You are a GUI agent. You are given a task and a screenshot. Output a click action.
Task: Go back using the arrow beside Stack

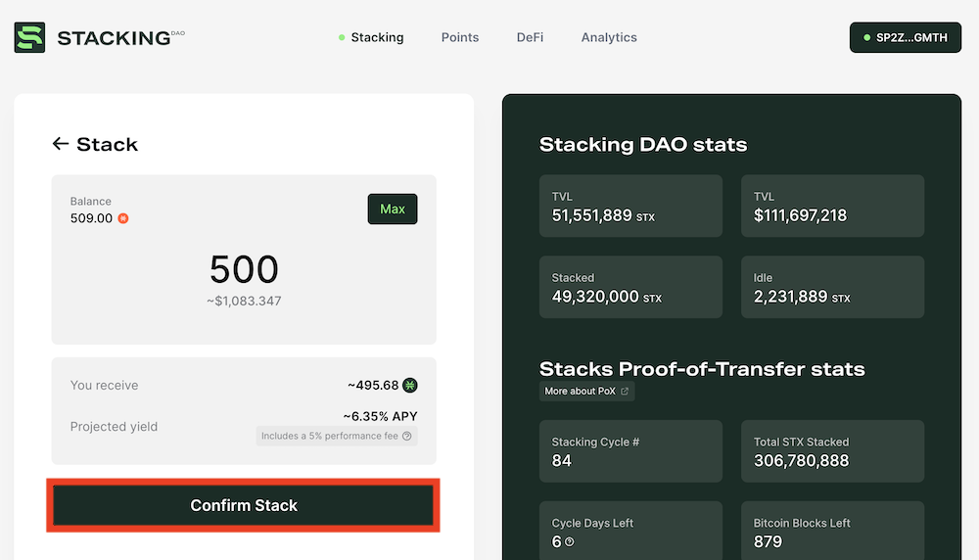pyautogui.click(x=60, y=144)
